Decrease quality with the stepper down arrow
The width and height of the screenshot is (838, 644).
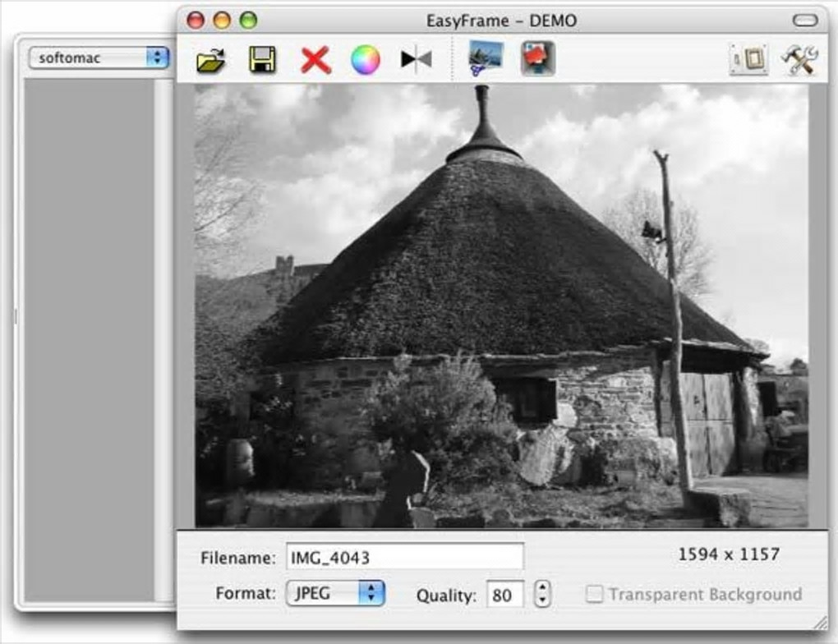click(x=542, y=600)
